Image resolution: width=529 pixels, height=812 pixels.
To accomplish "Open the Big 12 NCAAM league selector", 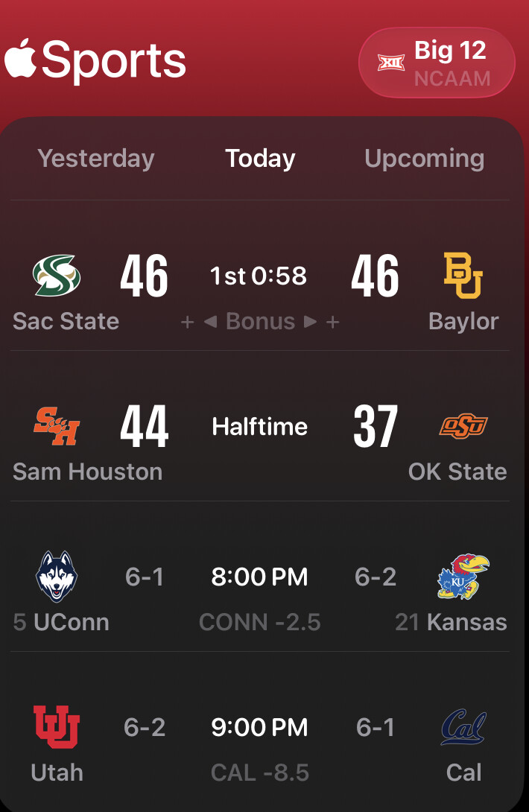I will click(437, 63).
